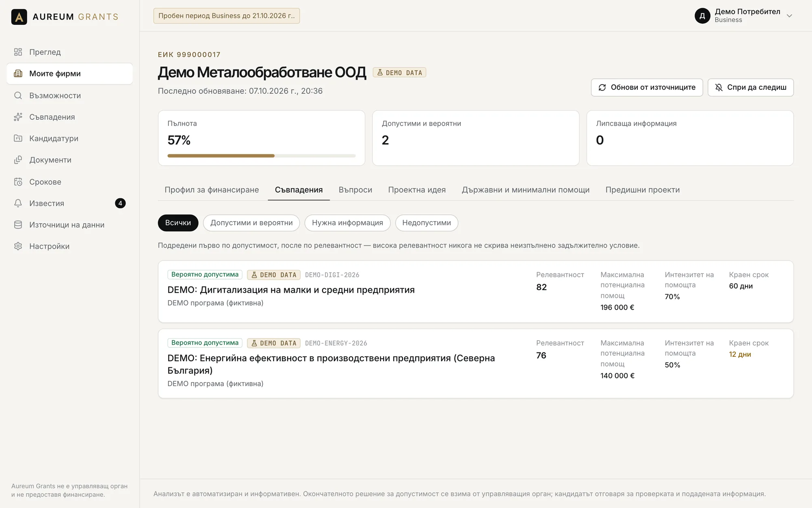This screenshot has width=812, height=508.
Task: Click the Документи copy icon
Action: (18, 160)
